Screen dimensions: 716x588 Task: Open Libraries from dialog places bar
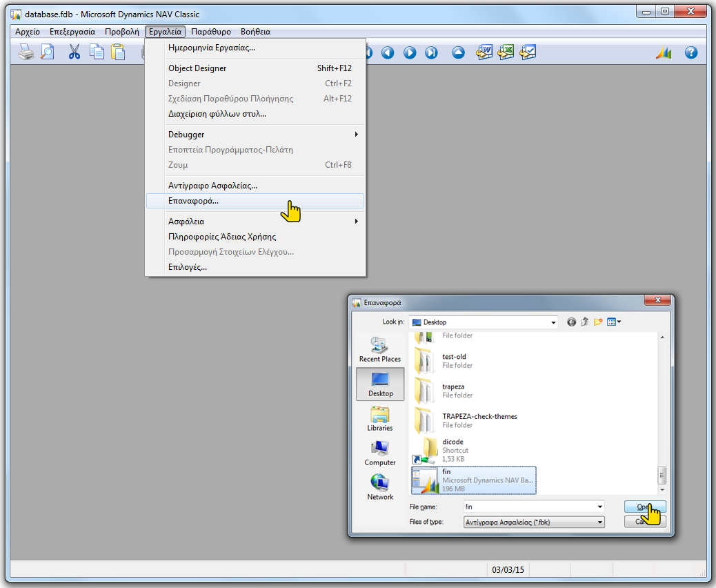coord(380,418)
